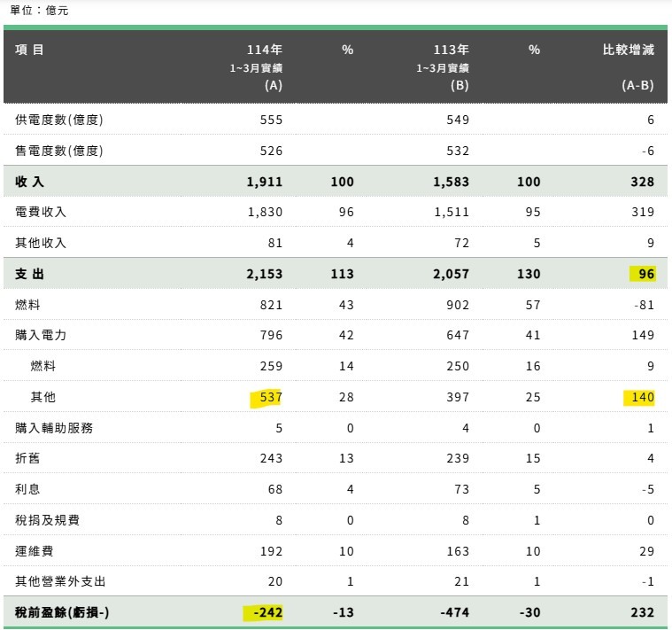
Task: Select the value 239 in 折舊 row
Action: [458, 458]
